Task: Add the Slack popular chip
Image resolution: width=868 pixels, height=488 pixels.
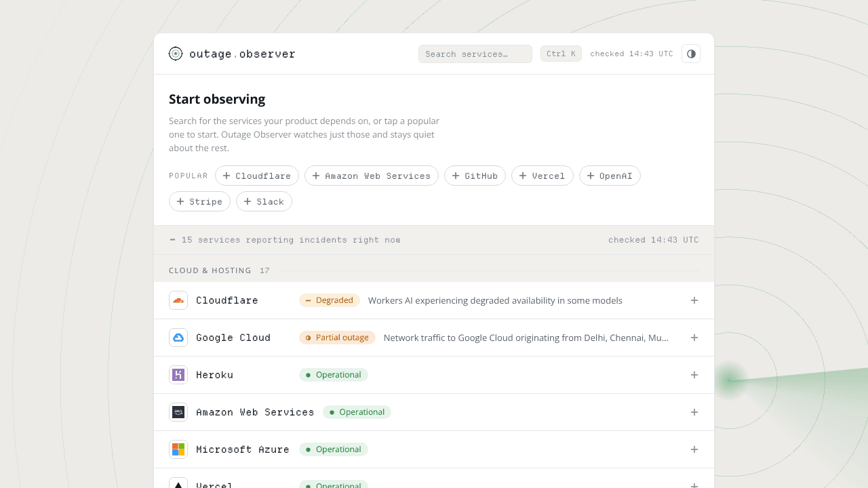Action: click(264, 201)
